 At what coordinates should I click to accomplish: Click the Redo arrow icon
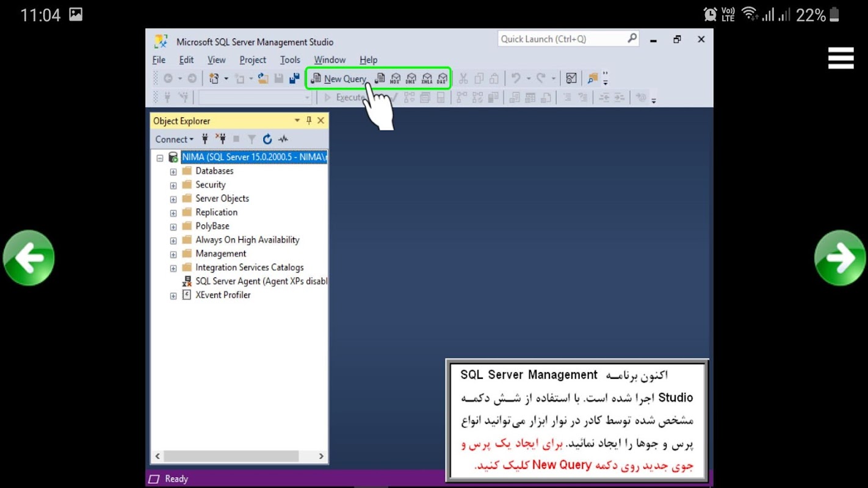(541, 79)
